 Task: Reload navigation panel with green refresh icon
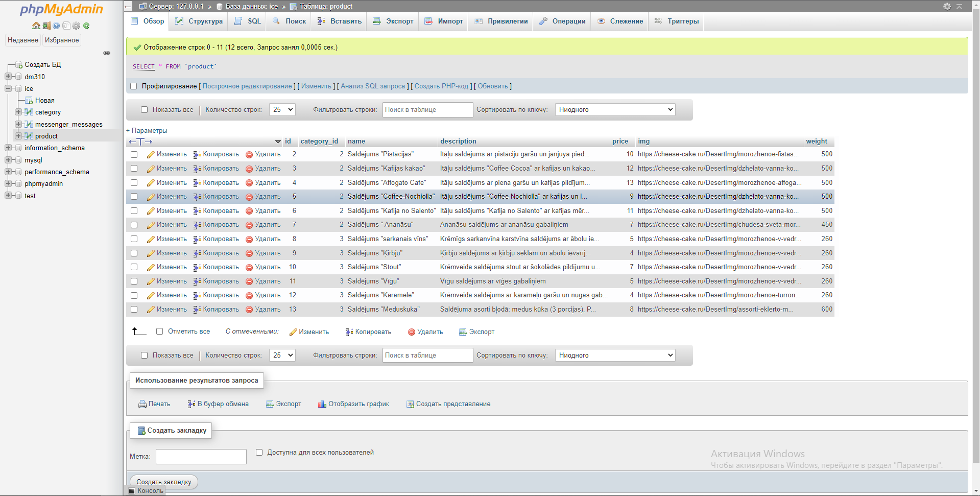click(x=86, y=26)
